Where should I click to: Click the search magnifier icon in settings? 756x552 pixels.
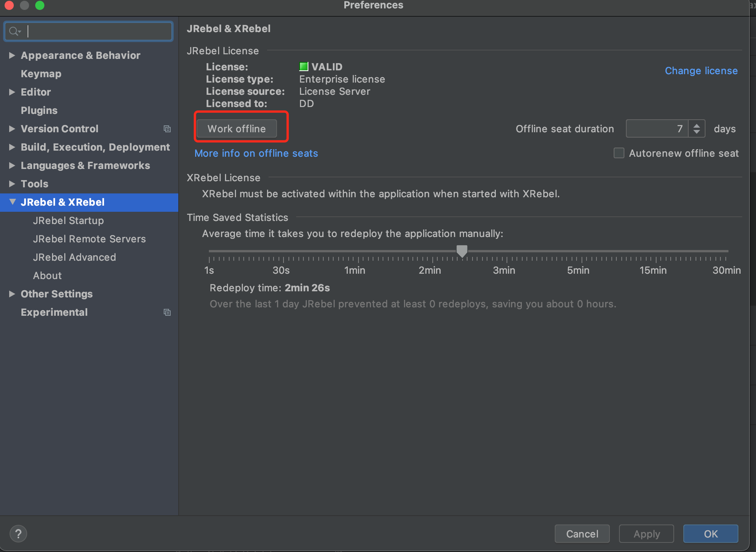click(15, 31)
